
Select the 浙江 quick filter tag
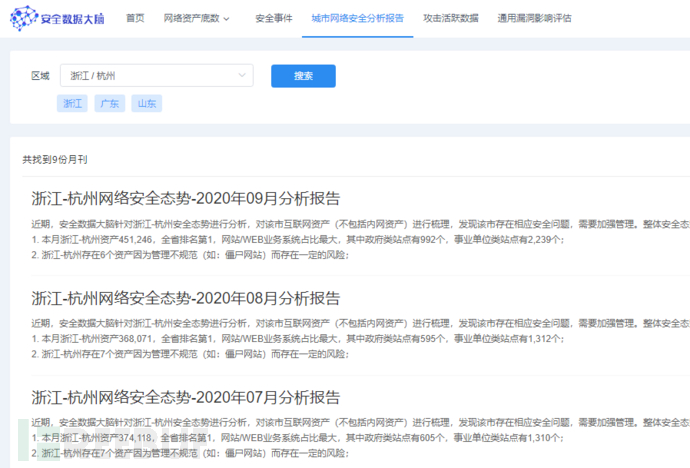point(73,104)
